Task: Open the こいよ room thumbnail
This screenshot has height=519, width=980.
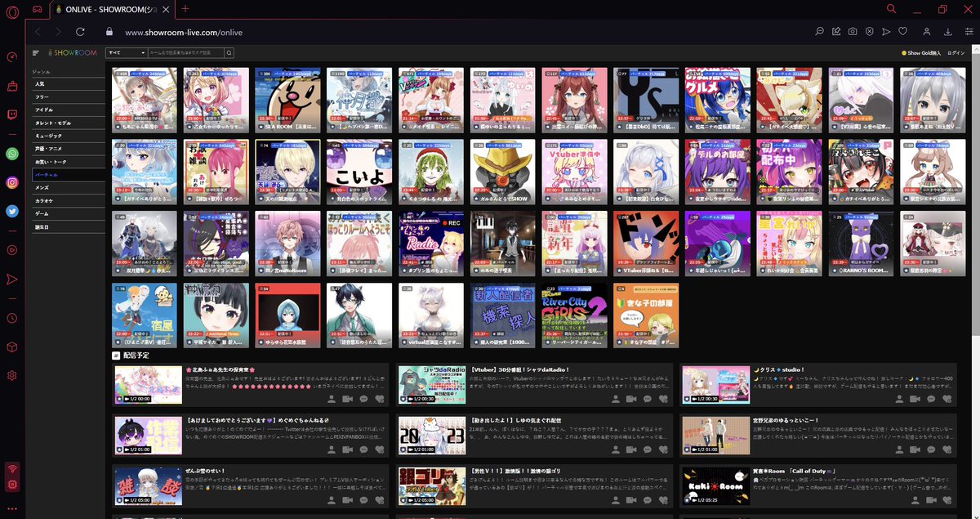Action: (x=359, y=172)
